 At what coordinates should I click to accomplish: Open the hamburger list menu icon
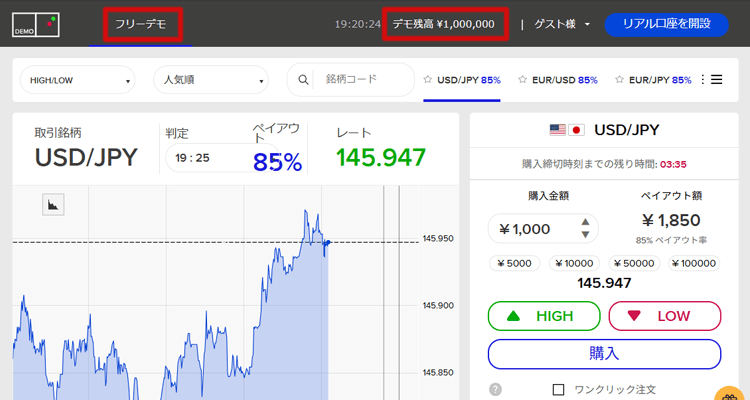point(717,79)
